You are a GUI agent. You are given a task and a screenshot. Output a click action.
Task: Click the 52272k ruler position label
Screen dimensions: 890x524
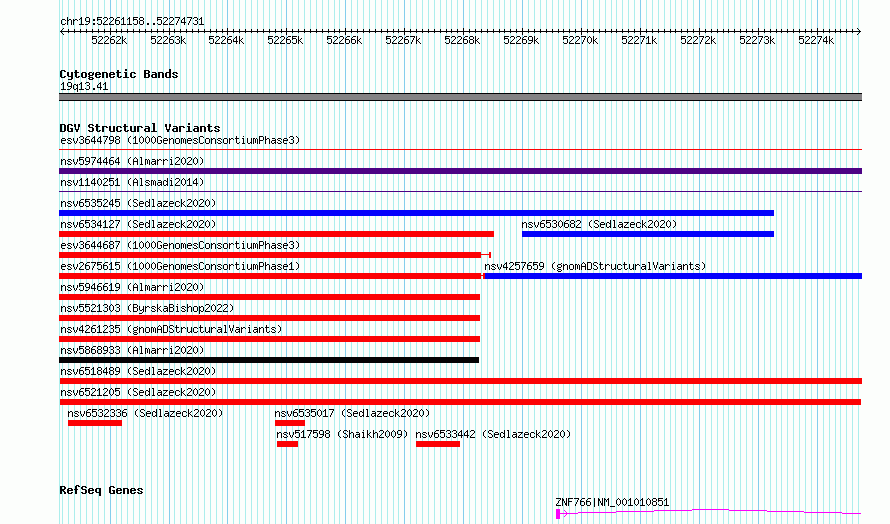pyautogui.click(x=699, y=40)
